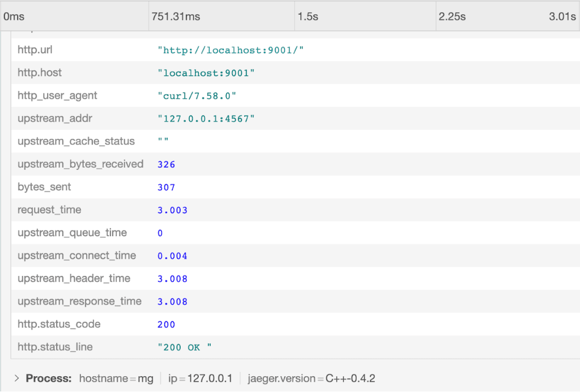The width and height of the screenshot is (580, 392).
Task: Expand the Process section chevron
Action: 17,378
